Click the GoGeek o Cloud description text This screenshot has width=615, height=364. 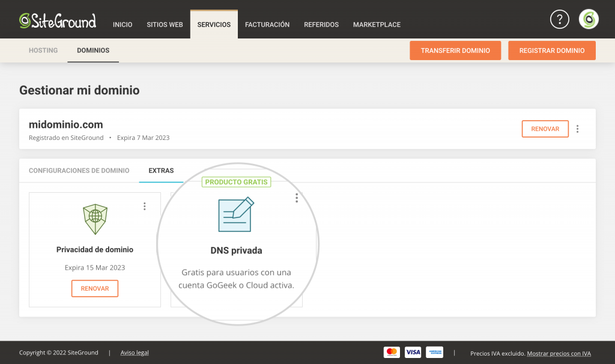click(236, 279)
